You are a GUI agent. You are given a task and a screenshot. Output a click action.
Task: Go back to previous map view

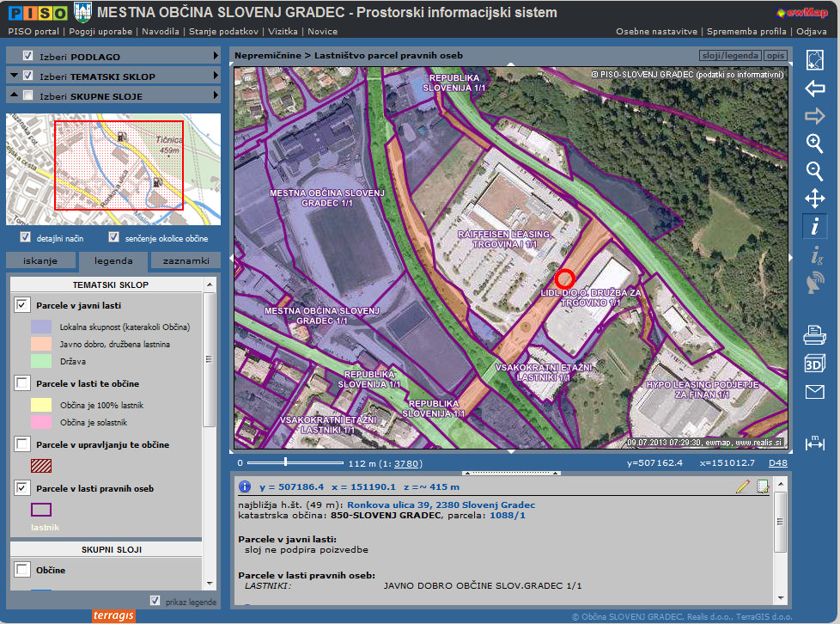tap(813, 88)
